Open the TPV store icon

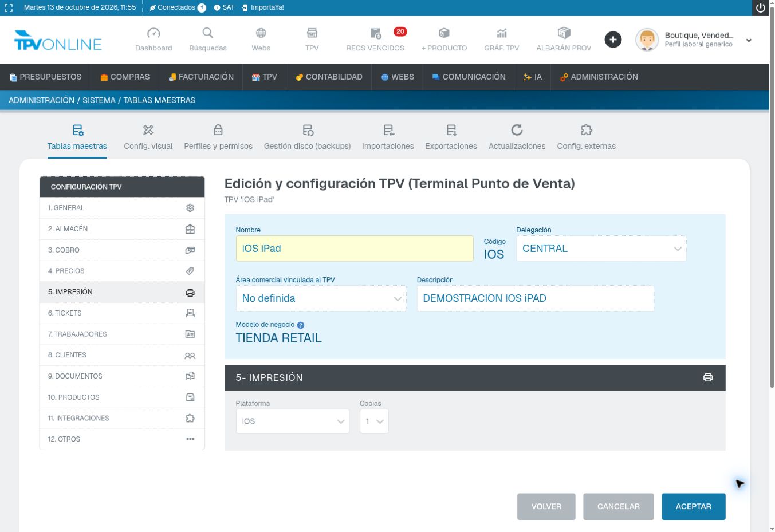pos(312,33)
